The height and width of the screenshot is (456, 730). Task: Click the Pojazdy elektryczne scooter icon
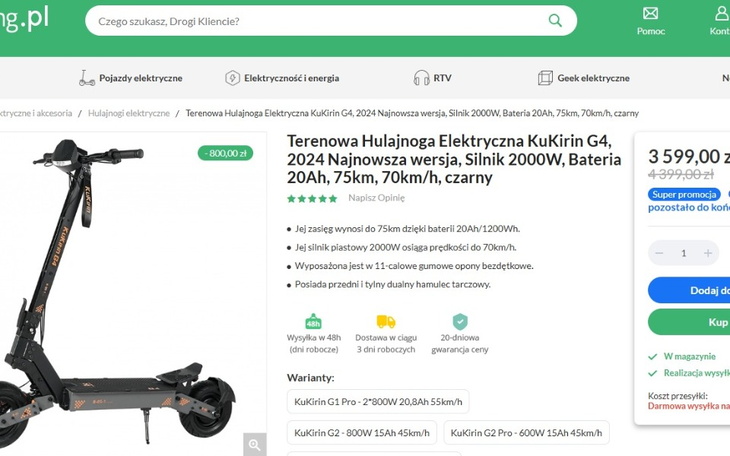tap(87, 78)
